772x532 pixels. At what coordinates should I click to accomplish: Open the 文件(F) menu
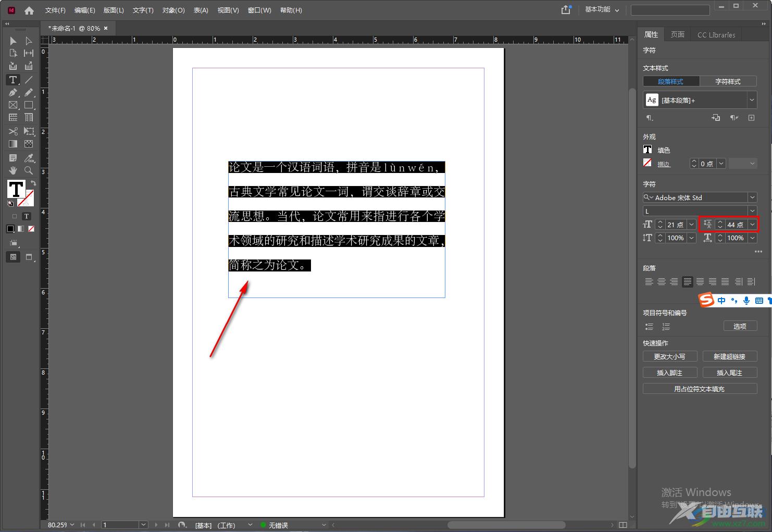[x=55, y=10]
